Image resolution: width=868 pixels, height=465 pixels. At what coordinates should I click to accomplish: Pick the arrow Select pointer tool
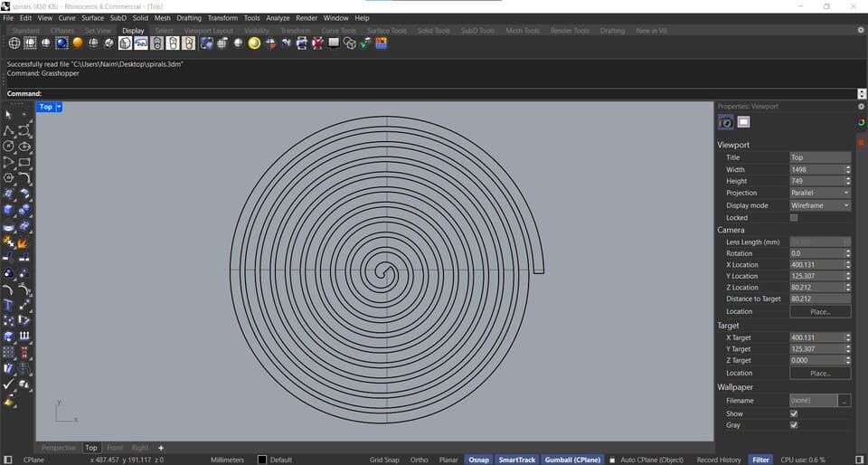[x=8, y=115]
